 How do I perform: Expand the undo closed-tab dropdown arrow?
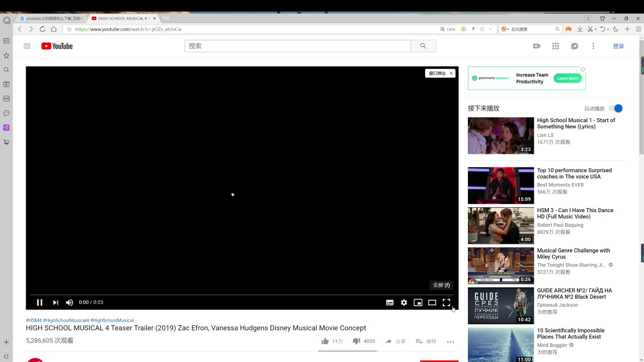point(608,29)
